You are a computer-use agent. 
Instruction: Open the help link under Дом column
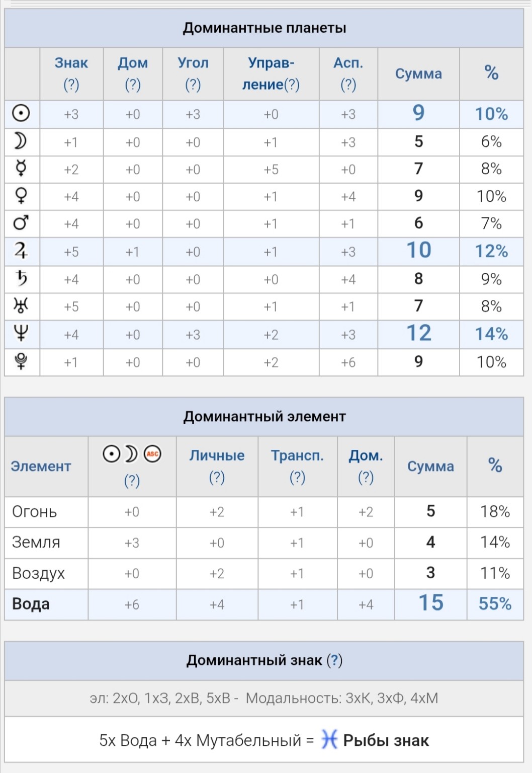click(133, 85)
